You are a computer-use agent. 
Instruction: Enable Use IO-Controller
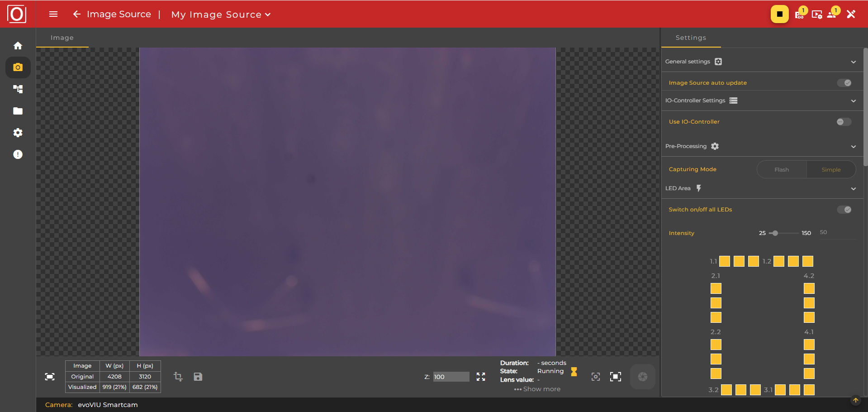coord(843,121)
